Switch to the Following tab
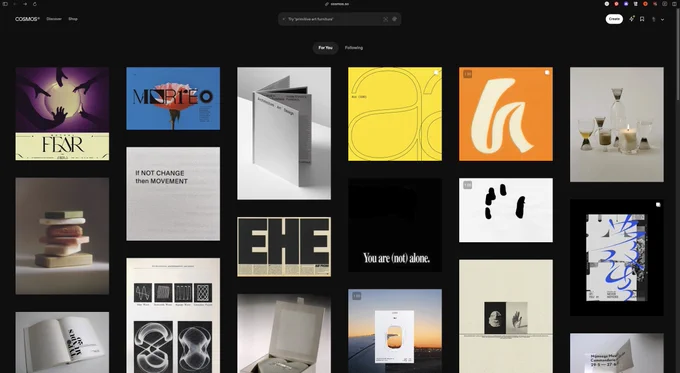 [354, 48]
